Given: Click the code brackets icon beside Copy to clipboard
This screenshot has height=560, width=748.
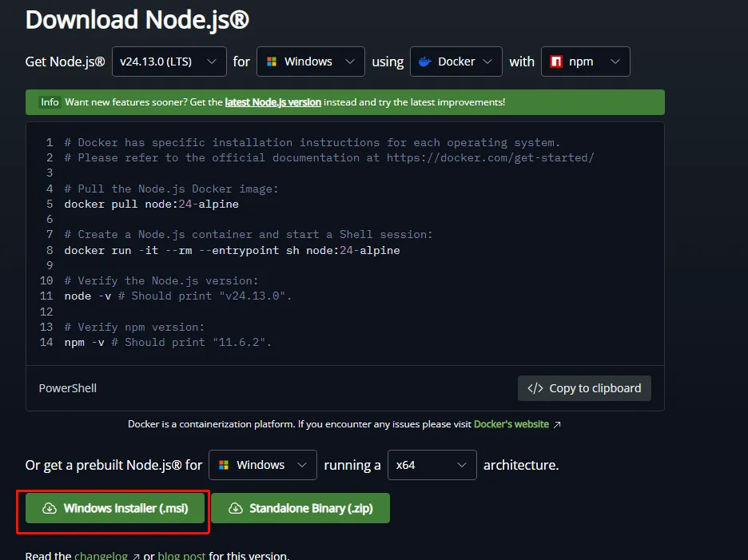Looking at the screenshot, I should pos(535,388).
